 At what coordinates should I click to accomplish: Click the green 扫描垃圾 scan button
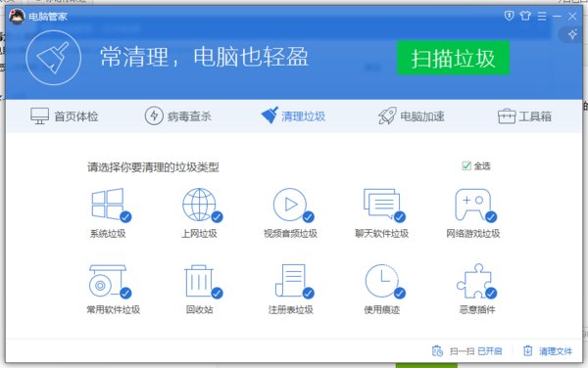[453, 58]
